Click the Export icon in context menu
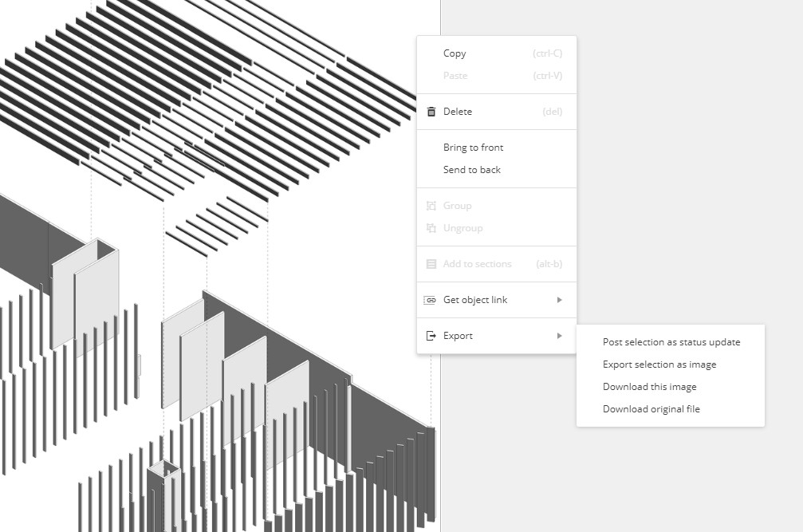The height and width of the screenshot is (532, 803). pos(431,336)
